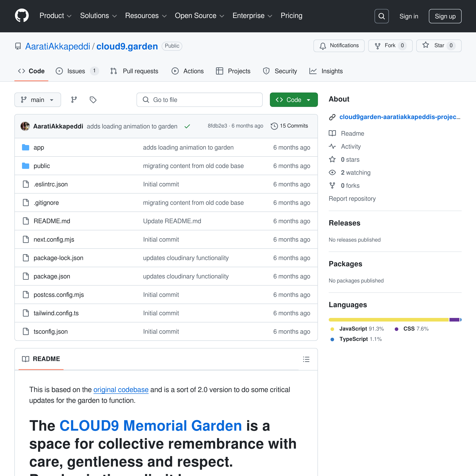Star the repository
This screenshot has height=476, width=476.
point(439,46)
